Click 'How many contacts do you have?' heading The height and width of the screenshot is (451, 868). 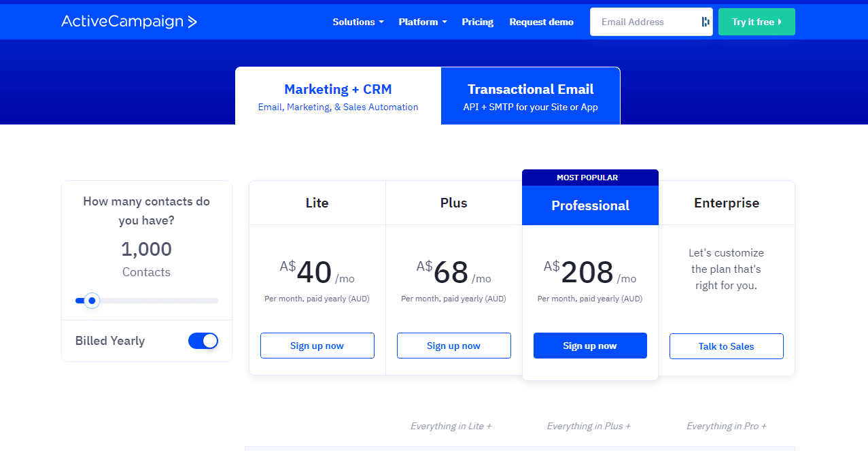146,211
